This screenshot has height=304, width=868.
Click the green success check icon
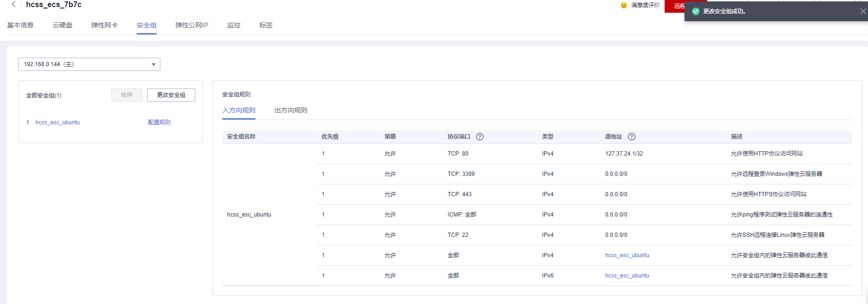[x=696, y=11]
